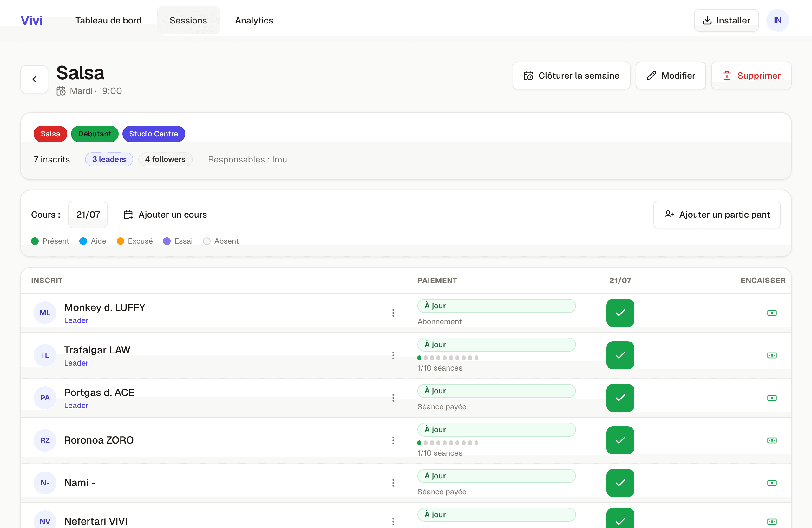Click À jour badge for Portgas d. ACE

pos(496,391)
